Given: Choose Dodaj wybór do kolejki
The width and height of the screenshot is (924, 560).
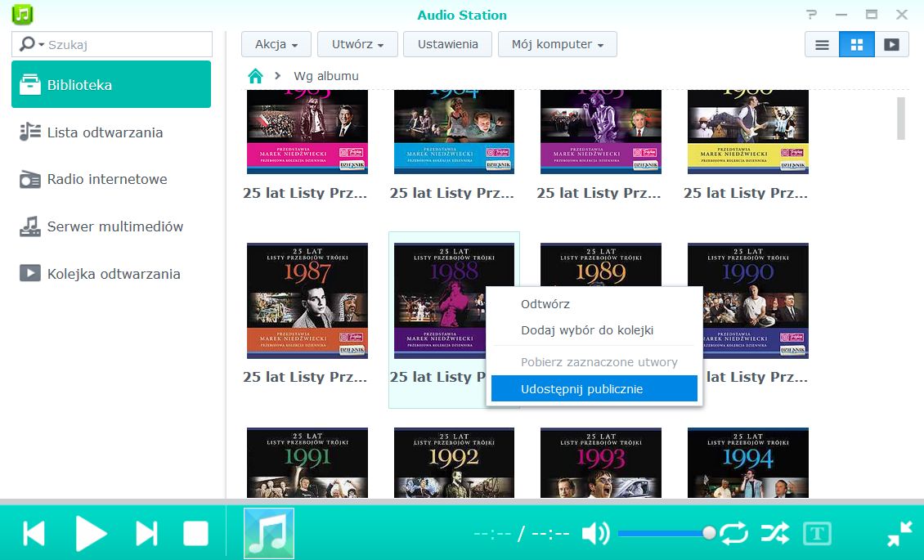Looking at the screenshot, I should click(x=594, y=330).
